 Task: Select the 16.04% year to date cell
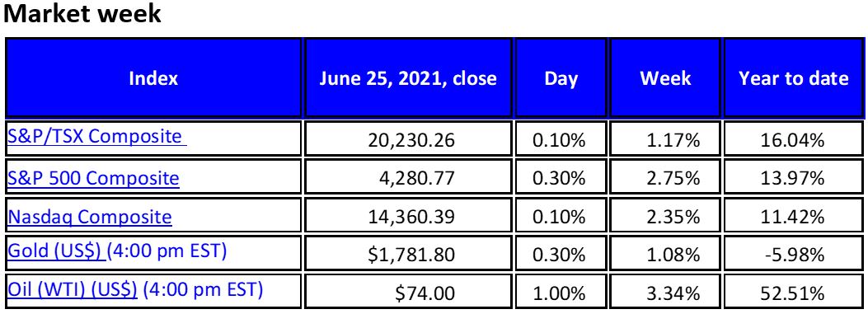click(x=793, y=139)
